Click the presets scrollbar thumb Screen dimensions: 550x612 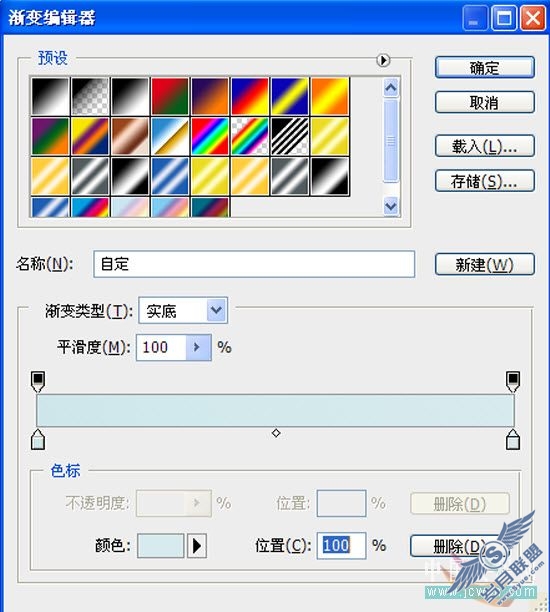click(391, 140)
